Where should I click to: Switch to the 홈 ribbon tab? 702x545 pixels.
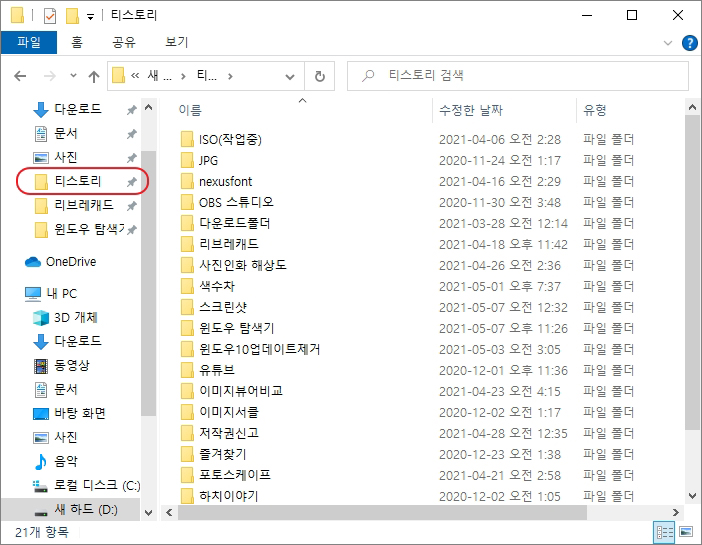tap(77, 42)
